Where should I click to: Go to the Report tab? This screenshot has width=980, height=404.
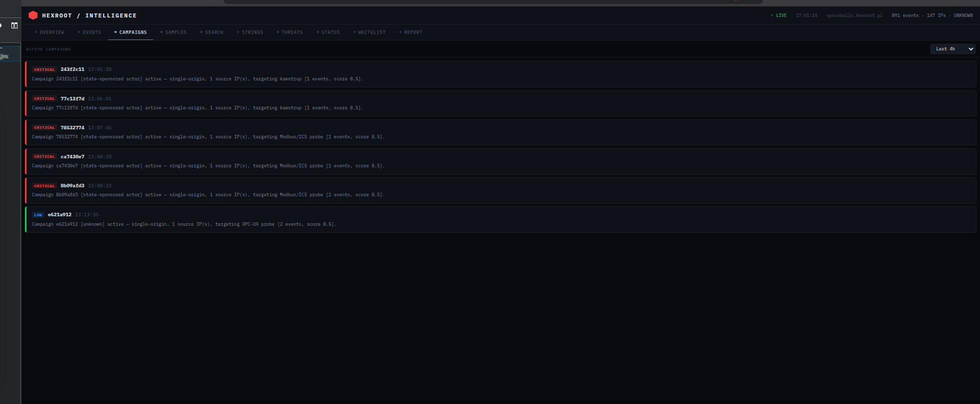[x=411, y=32]
